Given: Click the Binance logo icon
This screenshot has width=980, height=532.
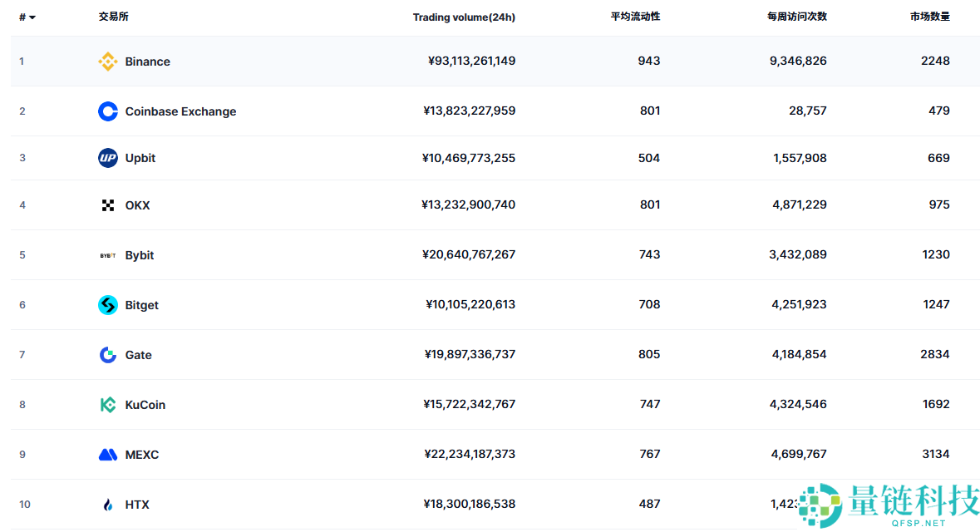Looking at the screenshot, I should pyautogui.click(x=107, y=62).
